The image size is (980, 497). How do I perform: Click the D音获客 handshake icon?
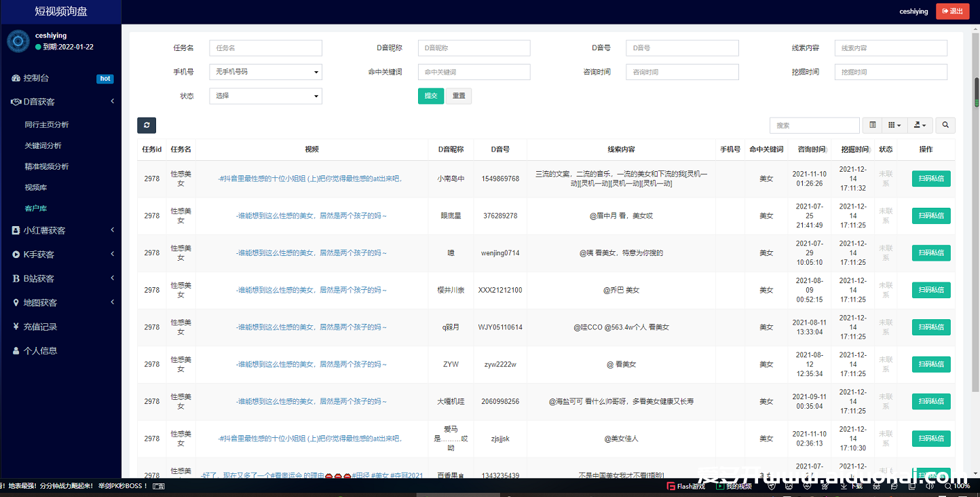click(x=17, y=102)
